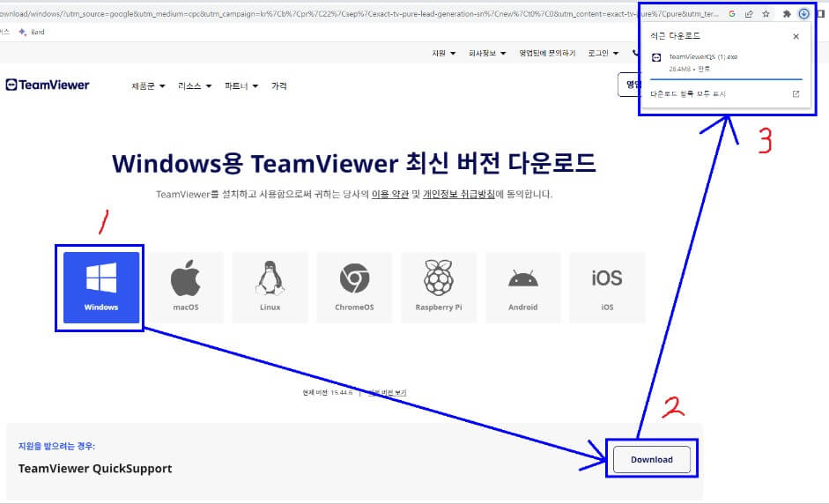Viewport: 829px width, 504px height.
Task: Click the open-in-new-tab icon in downloads popup
Action: point(796,93)
